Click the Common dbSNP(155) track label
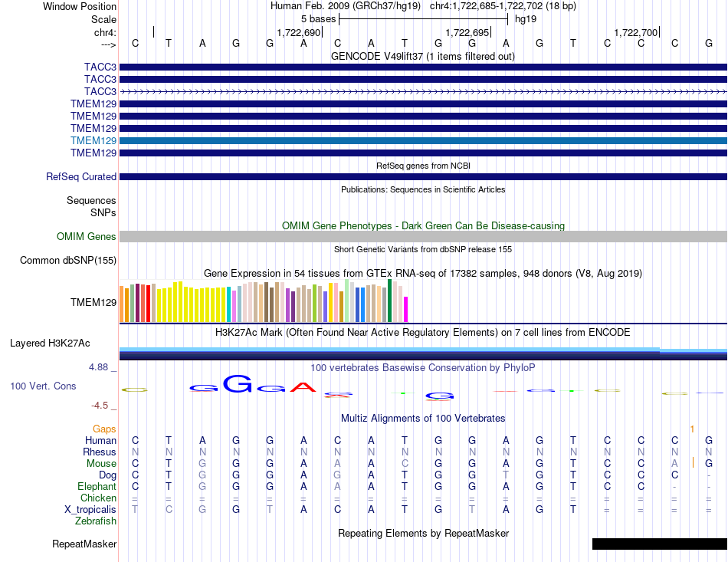Image resolution: width=728 pixels, height=562 pixels. (x=68, y=260)
